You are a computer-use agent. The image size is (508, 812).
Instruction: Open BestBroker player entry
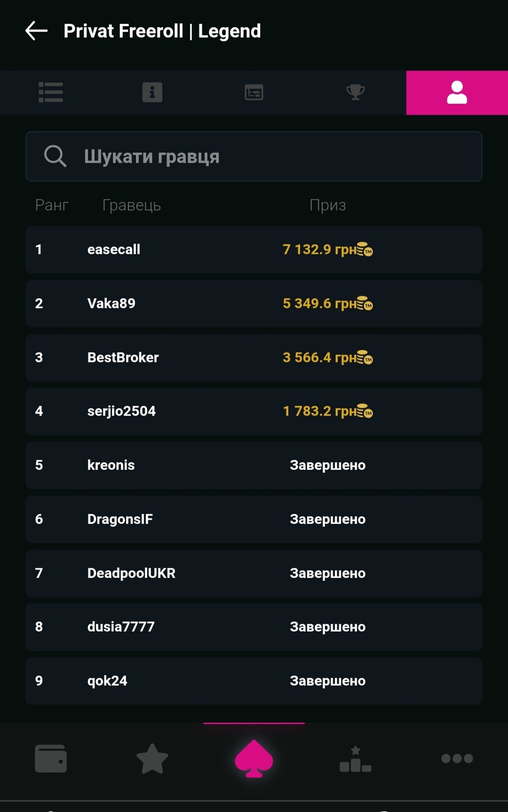click(123, 357)
